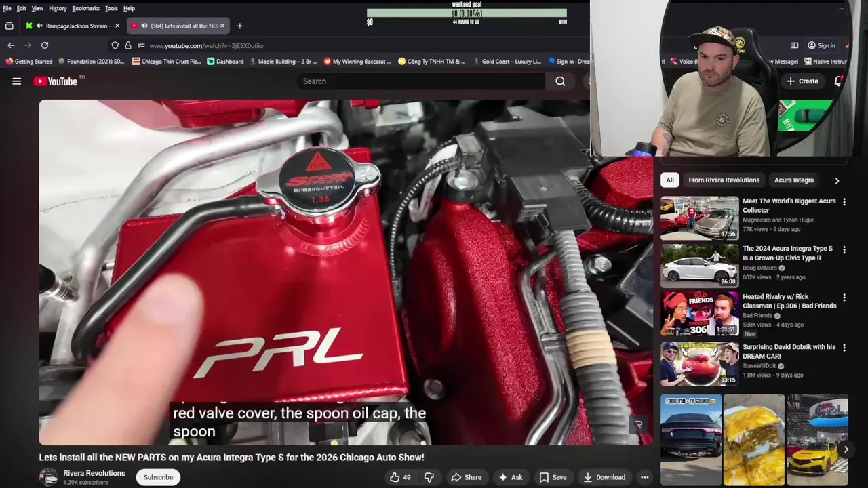868x488 pixels.
Task: Open the Rivera Revolutions channel avatar
Action: click(48, 477)
